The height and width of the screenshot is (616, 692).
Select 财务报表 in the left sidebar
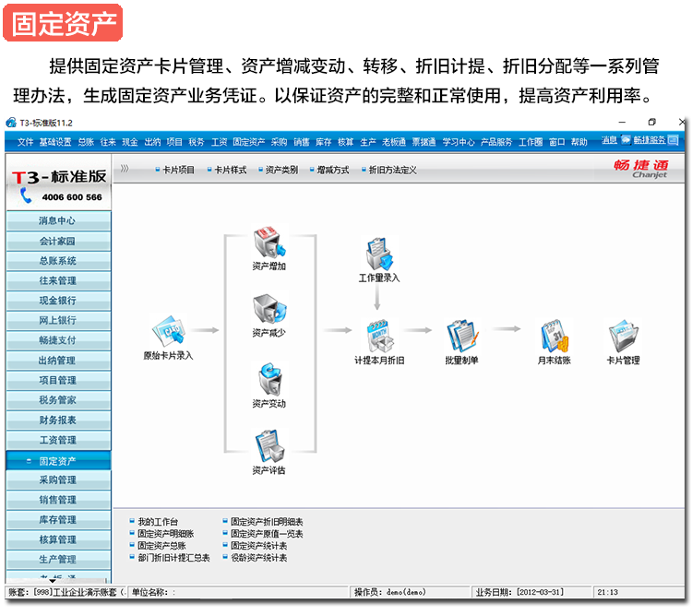tap(57, 421)
